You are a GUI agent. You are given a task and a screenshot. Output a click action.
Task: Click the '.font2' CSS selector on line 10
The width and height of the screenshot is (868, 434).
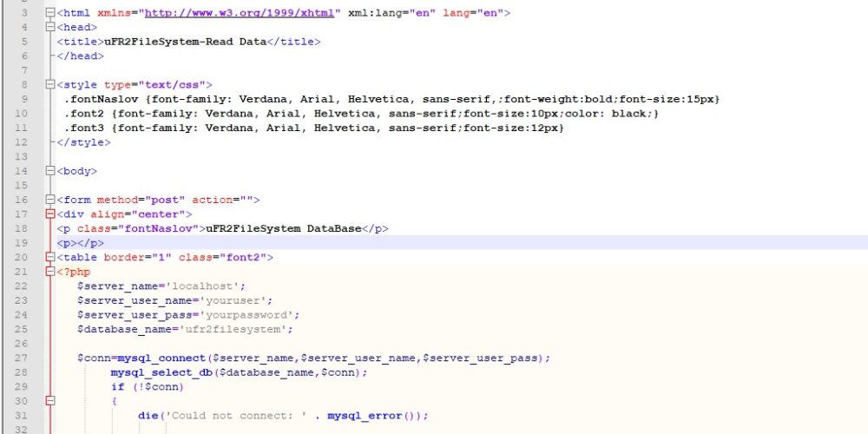[x=83, y=114]
